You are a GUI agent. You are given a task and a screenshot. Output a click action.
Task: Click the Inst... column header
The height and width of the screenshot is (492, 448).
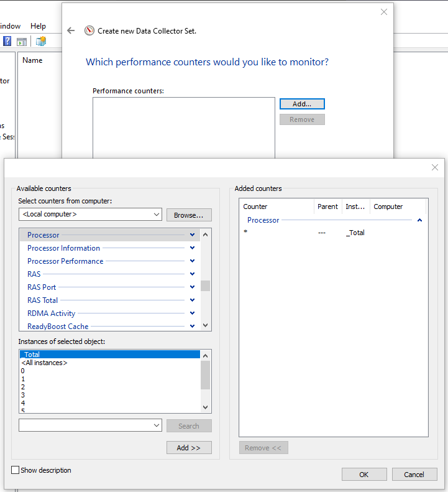point(355,207)
